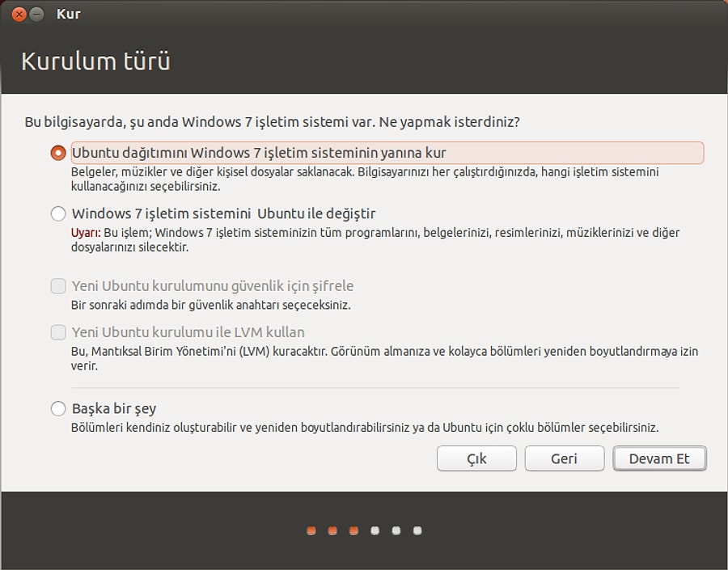Image resolution: width=728 pixels, height=570 pixels.
Task: Continue with the 'Devam Et' button
Action: (659, 458)
